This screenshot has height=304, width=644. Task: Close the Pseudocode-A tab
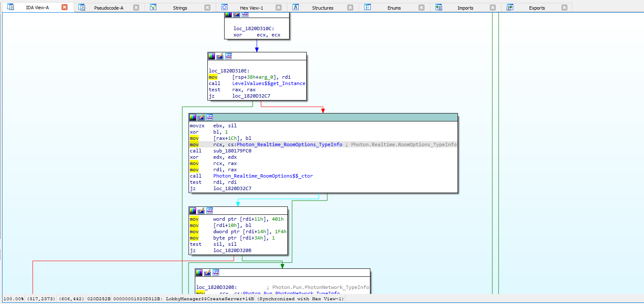136,8
